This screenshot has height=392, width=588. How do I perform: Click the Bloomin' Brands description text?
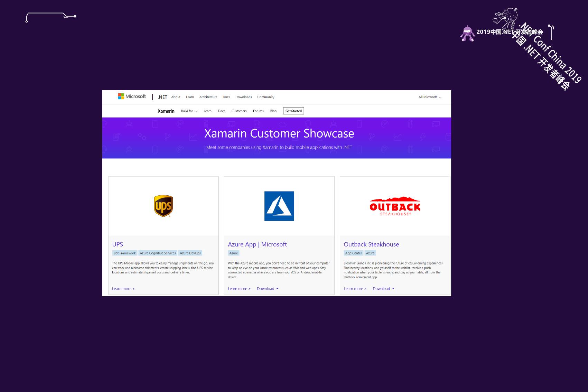coord(393,270)
